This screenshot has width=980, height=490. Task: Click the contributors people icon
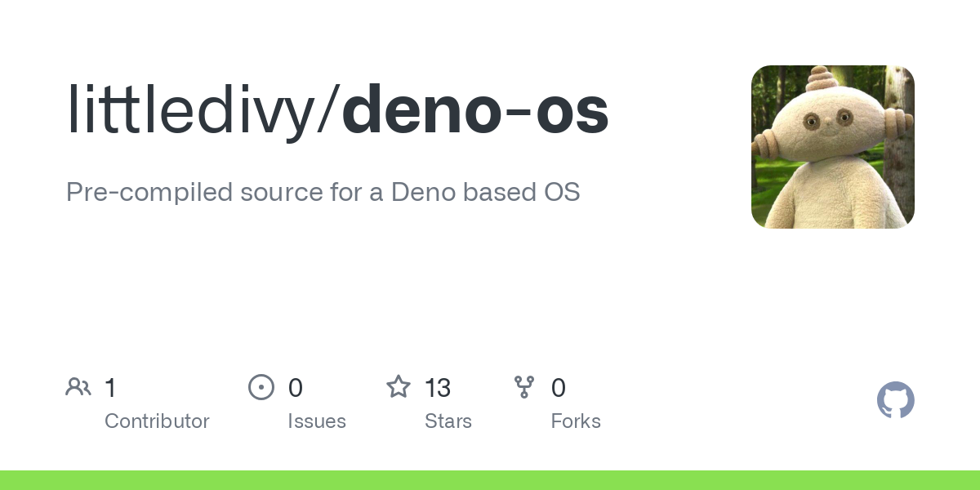point(78,387)
